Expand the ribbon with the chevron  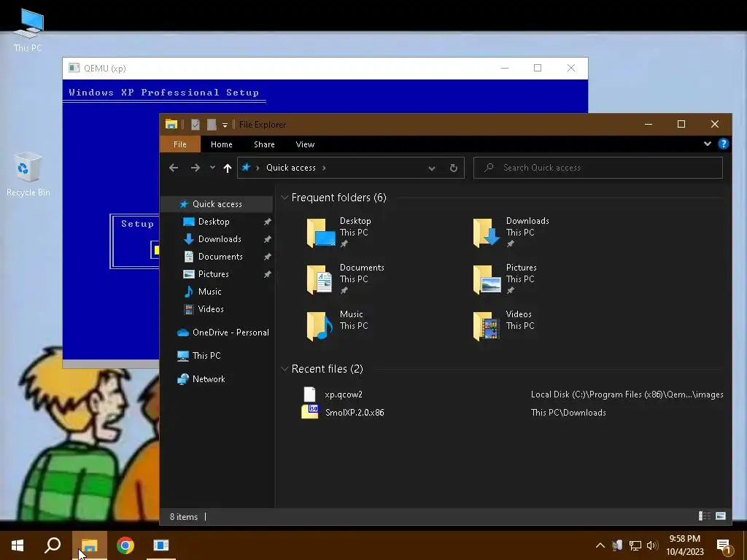click(708, 144)
